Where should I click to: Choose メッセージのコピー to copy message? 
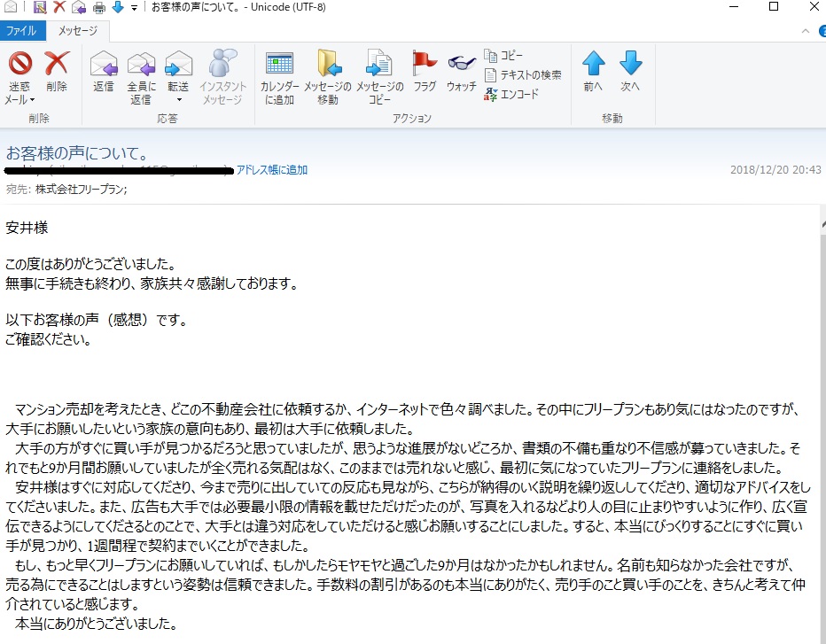(380, 78)
